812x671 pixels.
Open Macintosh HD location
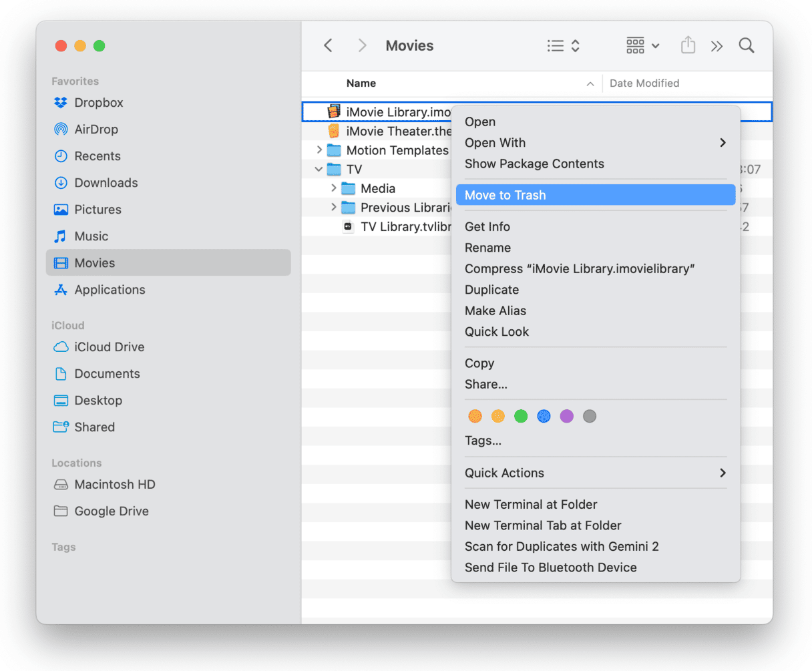coord(114,485)
